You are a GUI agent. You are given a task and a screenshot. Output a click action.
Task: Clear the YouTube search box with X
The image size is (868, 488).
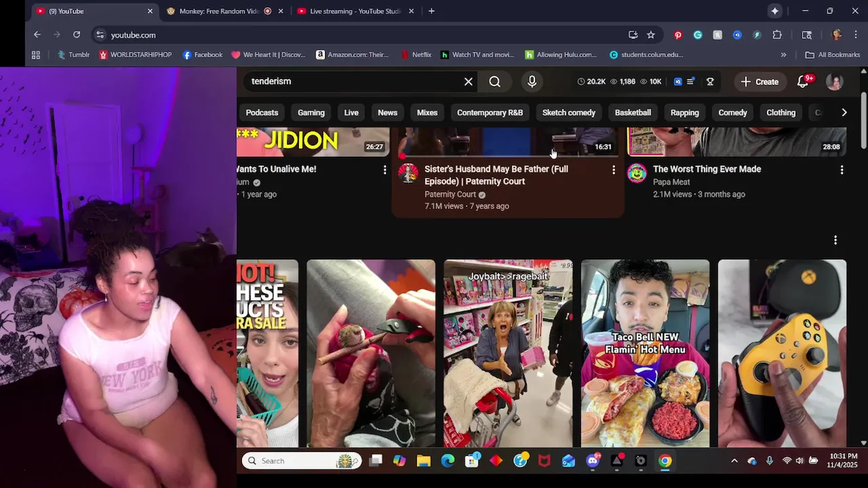coord(468,81)
